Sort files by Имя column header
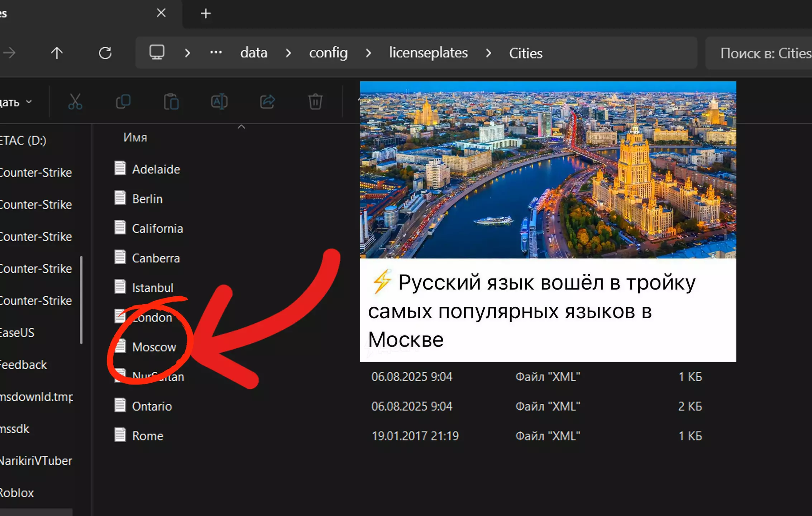 point(135,137)
